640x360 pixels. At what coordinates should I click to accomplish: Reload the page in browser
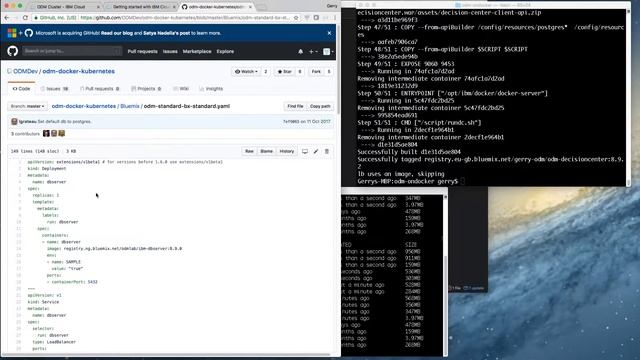pos(25,18)
